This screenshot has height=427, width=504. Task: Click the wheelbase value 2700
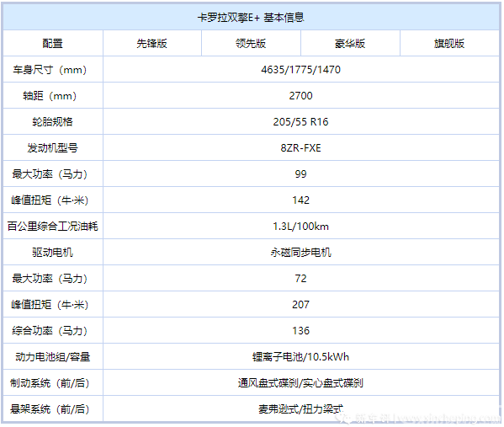click(x=301, y=95)
